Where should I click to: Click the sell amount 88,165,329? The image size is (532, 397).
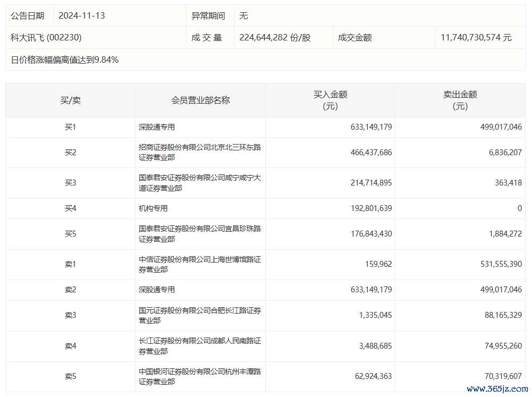(503, 315)
